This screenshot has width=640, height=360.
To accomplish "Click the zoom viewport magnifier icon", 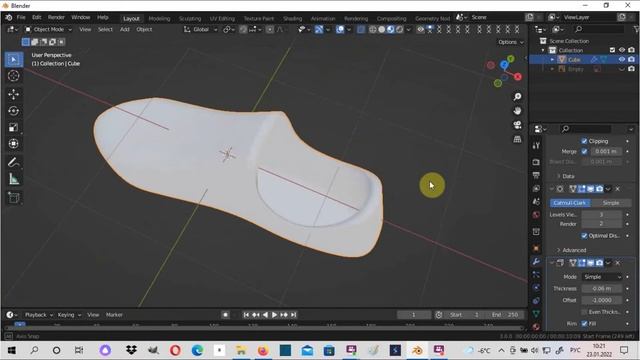I will [x=517, y=97].
